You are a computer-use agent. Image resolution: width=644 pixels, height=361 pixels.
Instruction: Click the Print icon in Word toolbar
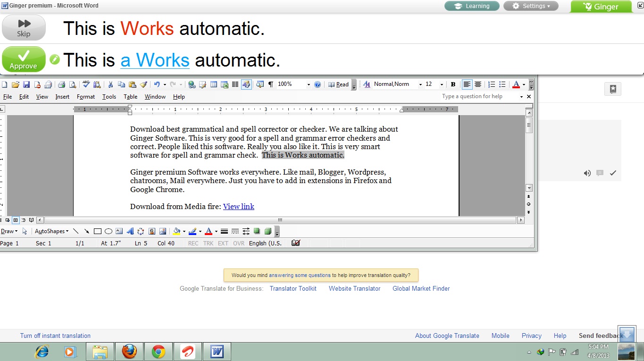click(61, 84)
